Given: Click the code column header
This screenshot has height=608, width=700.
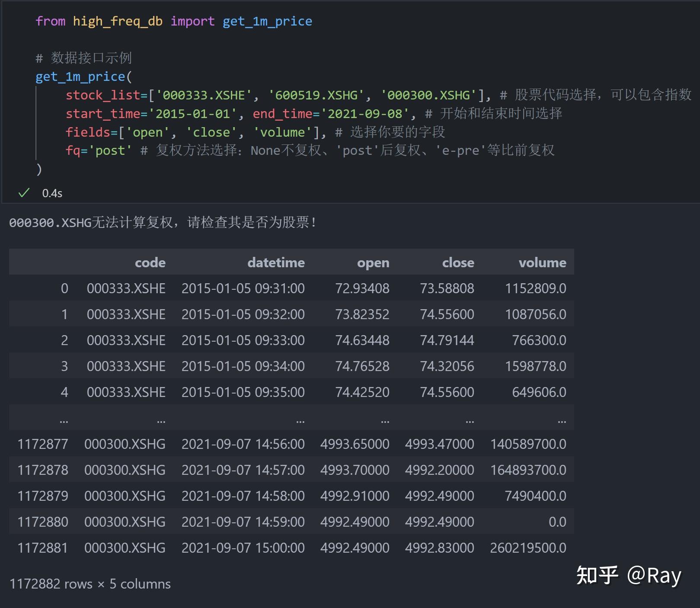Looking at the screenshot, I should [150, 262].
